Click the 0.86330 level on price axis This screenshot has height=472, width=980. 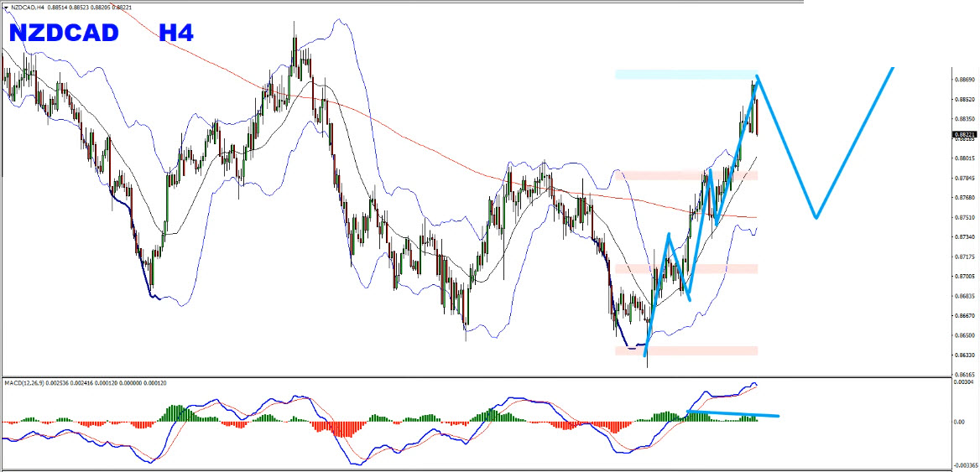pyautogui.click(x=964, y=355)
